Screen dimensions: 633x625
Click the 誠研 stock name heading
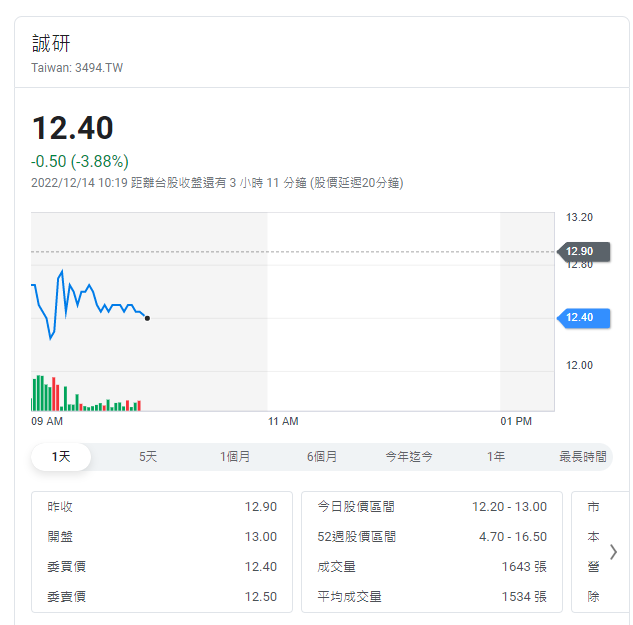pyautogui.click(x=52, y=43)
